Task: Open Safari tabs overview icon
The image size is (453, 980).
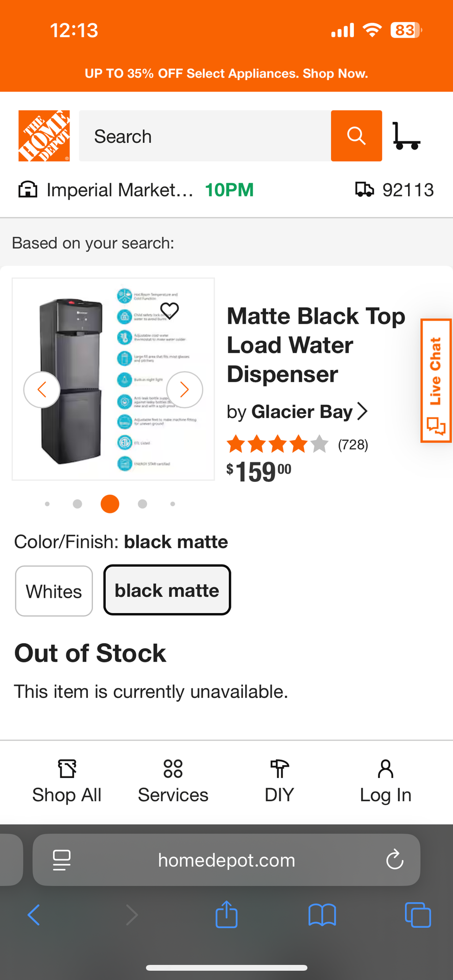Action: (x=417, y=915)
